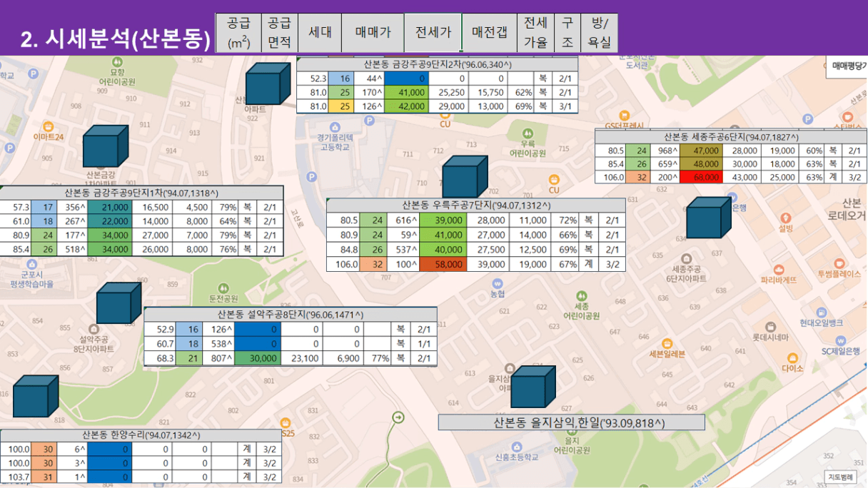Click the blue cube above 한양수리 table
The height and width of the screenshot is (488, 868).
click(34, 395)
